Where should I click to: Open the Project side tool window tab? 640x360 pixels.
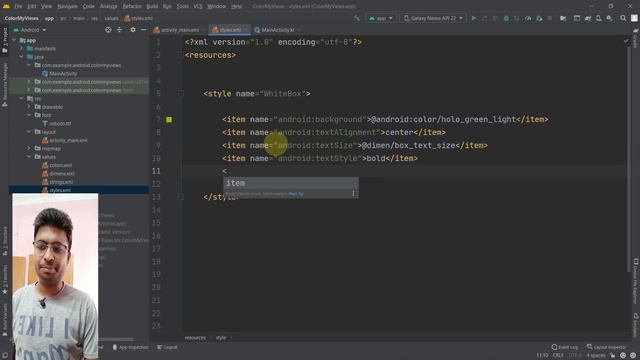(4, 40)
